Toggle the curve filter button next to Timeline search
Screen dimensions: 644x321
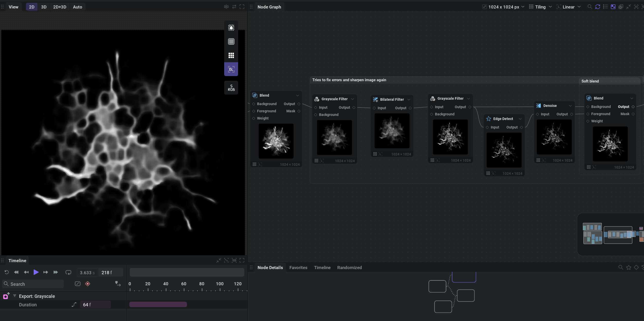tap(77, 284)
